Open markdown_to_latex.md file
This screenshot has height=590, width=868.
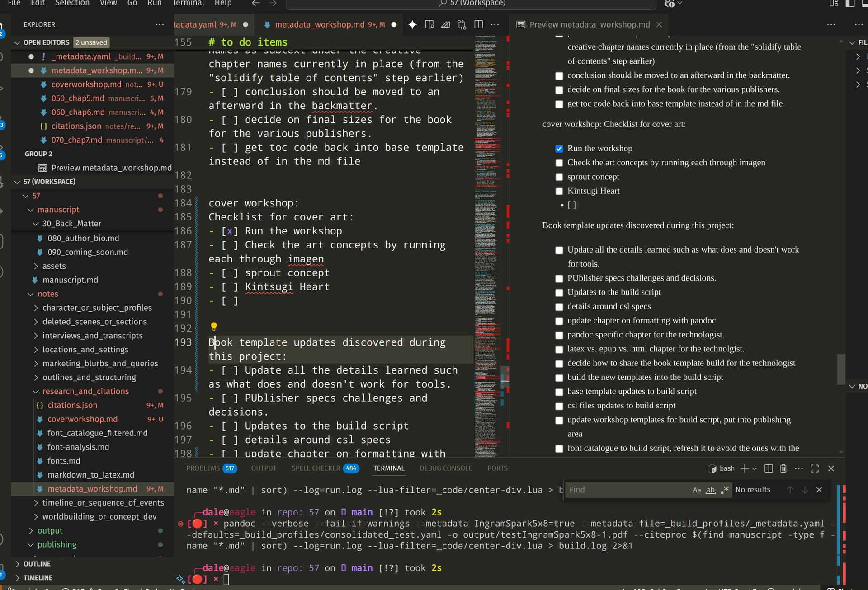[91, 475]
